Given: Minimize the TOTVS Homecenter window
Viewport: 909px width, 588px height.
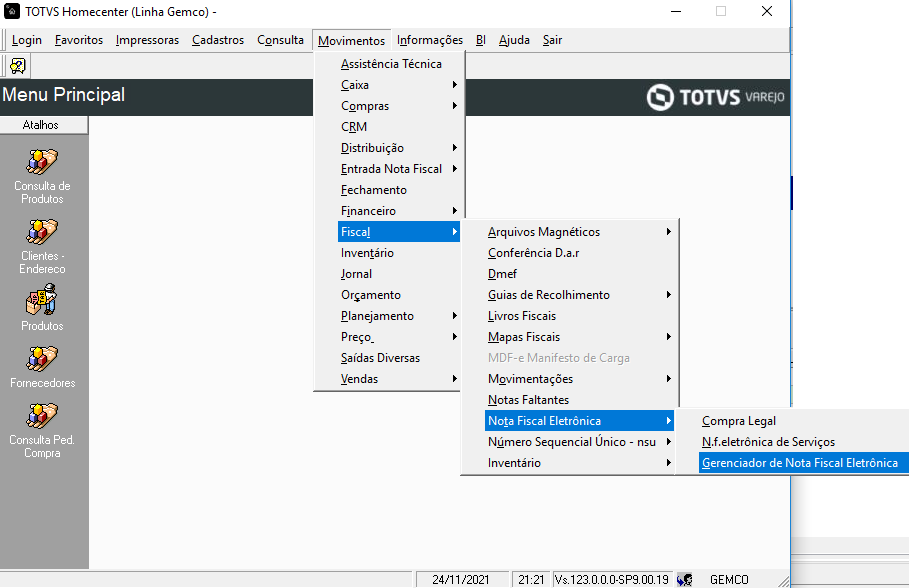Looking at the screenshot, I should pyautogui.click(x=676, y=12).
